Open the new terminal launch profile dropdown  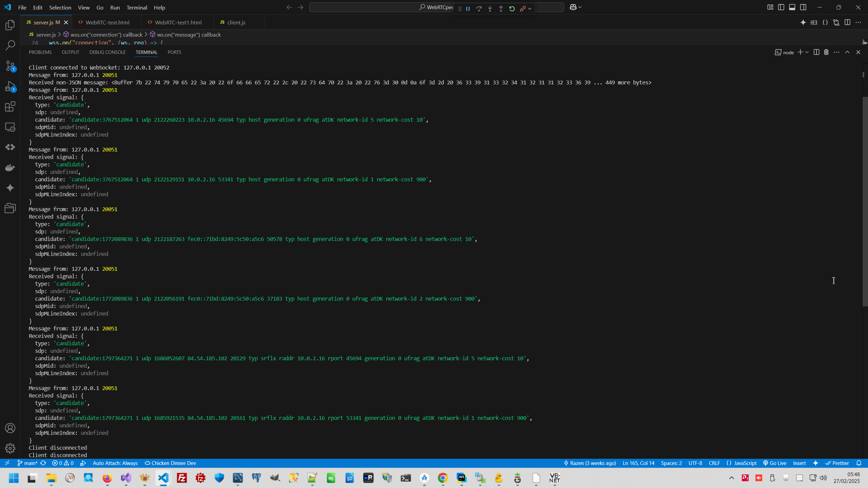coord(807,52)
